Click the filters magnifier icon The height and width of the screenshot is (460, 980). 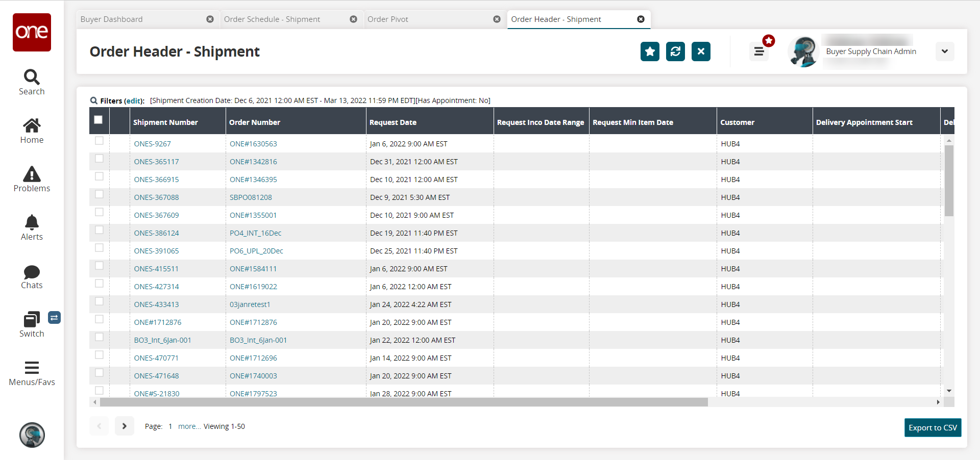click(94, 100)
